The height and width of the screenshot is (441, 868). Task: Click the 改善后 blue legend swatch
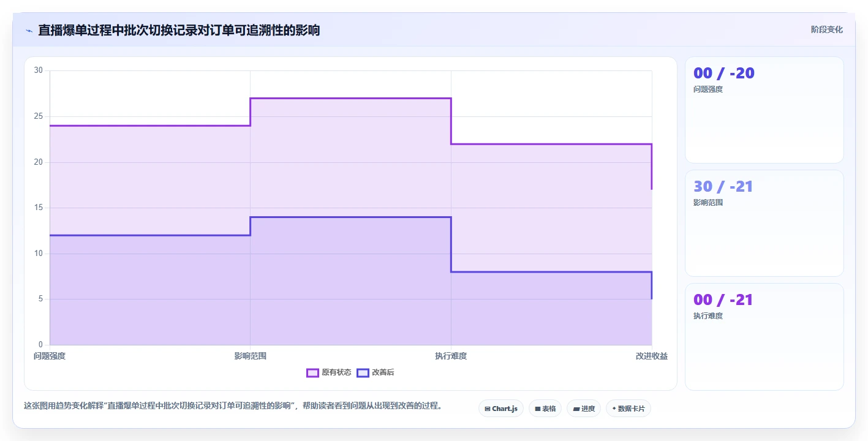(363, 372)
